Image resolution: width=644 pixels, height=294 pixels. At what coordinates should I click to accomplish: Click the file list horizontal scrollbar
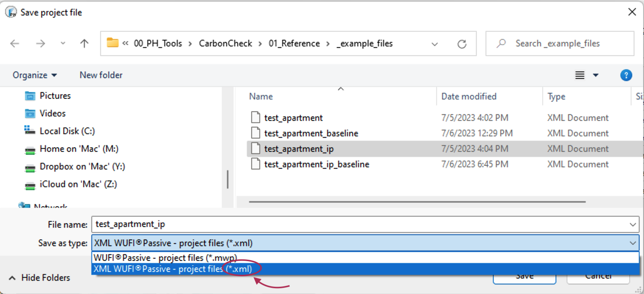coord(417,202)
